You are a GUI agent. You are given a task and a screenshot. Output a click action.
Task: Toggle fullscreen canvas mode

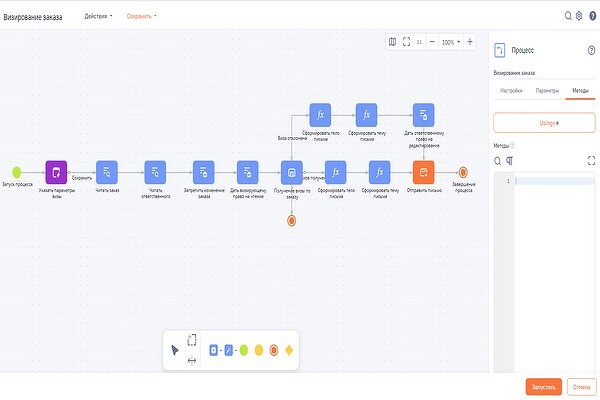pyautogui.click(x=406, y=42)
